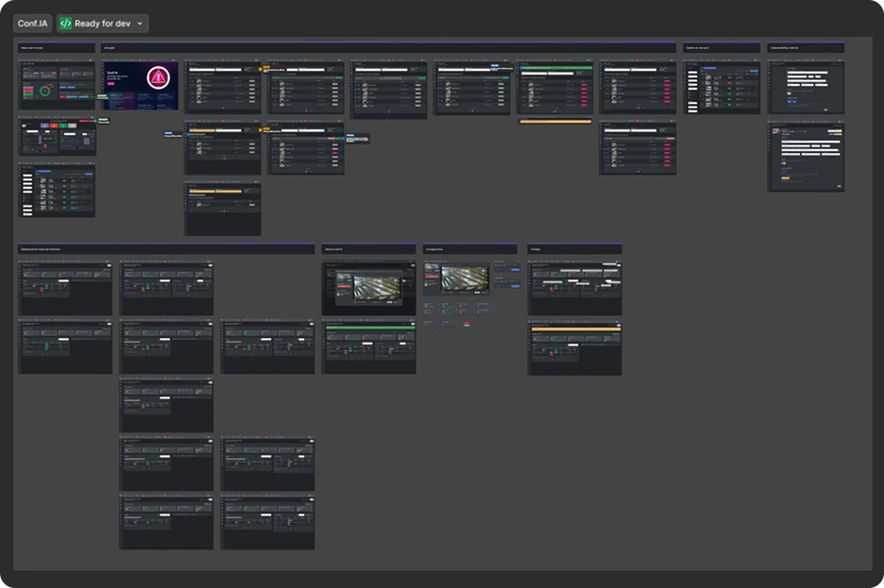Select the tall form frame at far right

click(806, 158)
